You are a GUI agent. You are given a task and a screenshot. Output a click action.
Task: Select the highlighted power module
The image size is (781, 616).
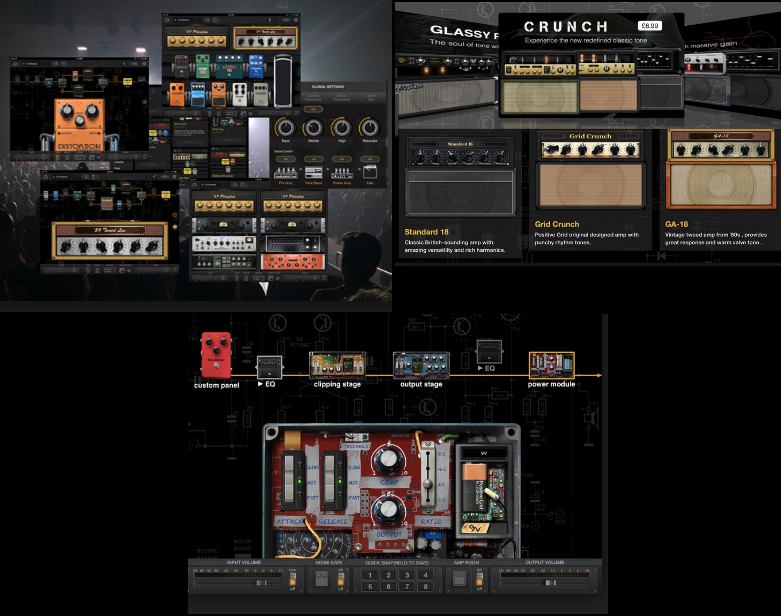[551, 365]
